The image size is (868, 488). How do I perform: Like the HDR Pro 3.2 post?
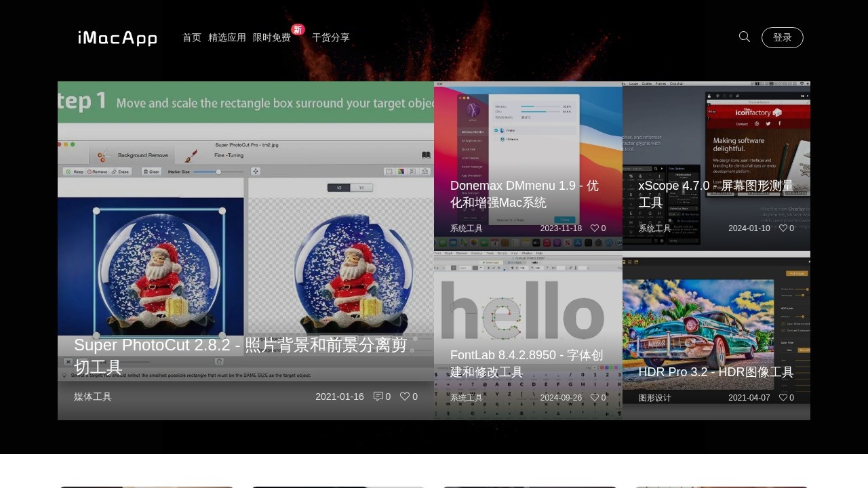point(783,398)
